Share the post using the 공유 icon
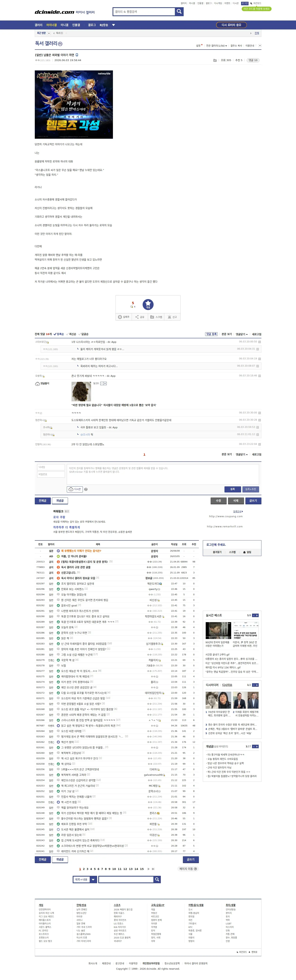The width and height of the screenshot is (296, 980). 140,317
